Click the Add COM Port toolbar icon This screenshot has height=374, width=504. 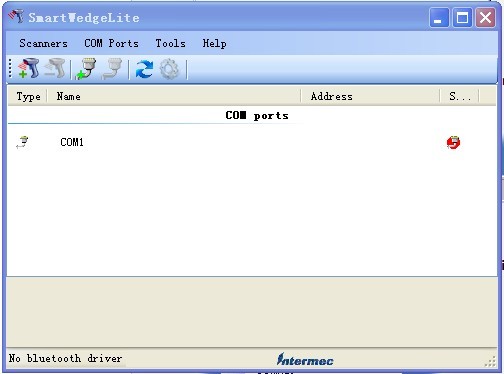point(86,69)
